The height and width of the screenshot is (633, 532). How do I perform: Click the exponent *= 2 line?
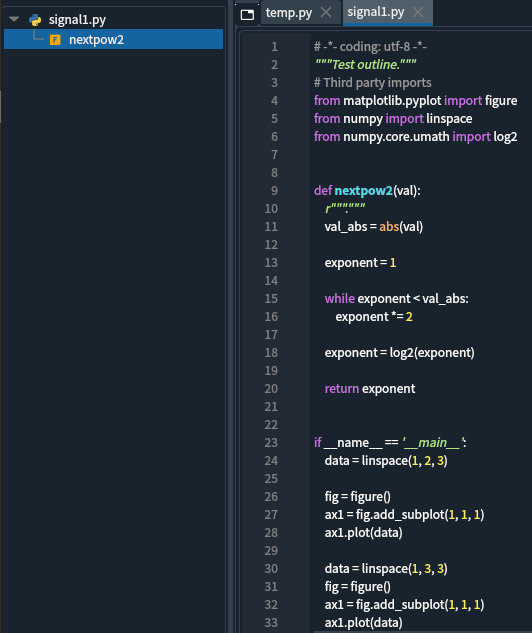click(374, 316)
